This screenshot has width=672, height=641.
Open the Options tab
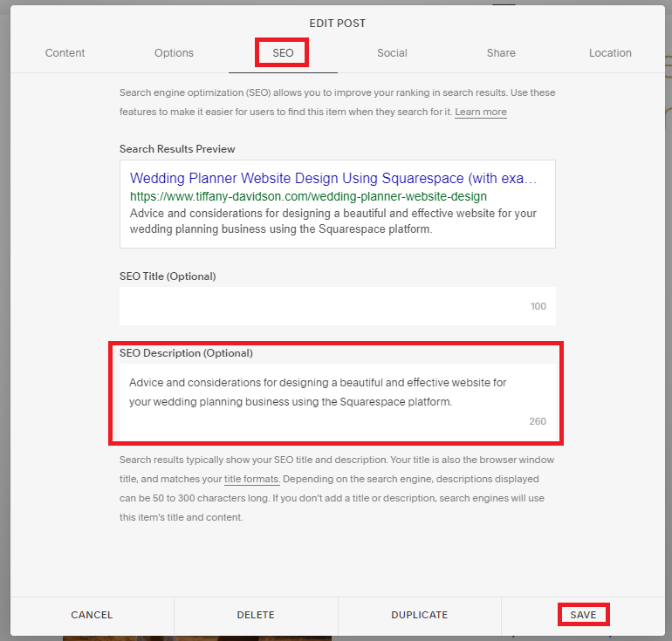click(174, 53)
